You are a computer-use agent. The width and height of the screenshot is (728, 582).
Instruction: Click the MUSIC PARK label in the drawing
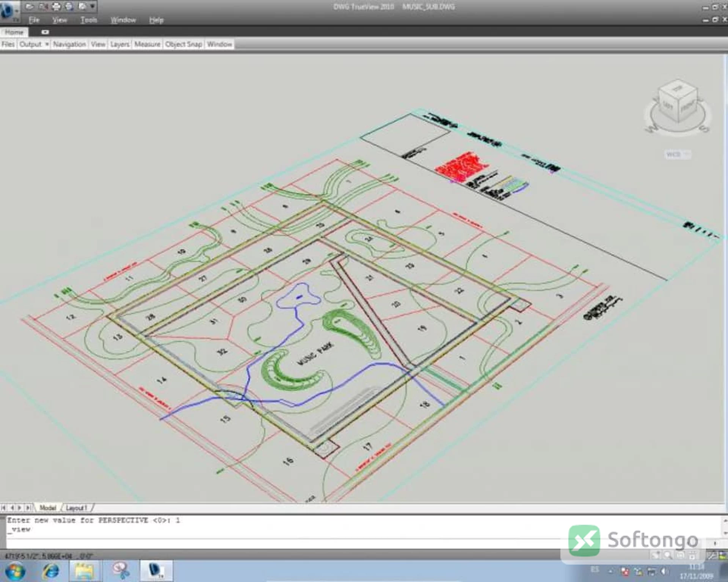[315, 354]
